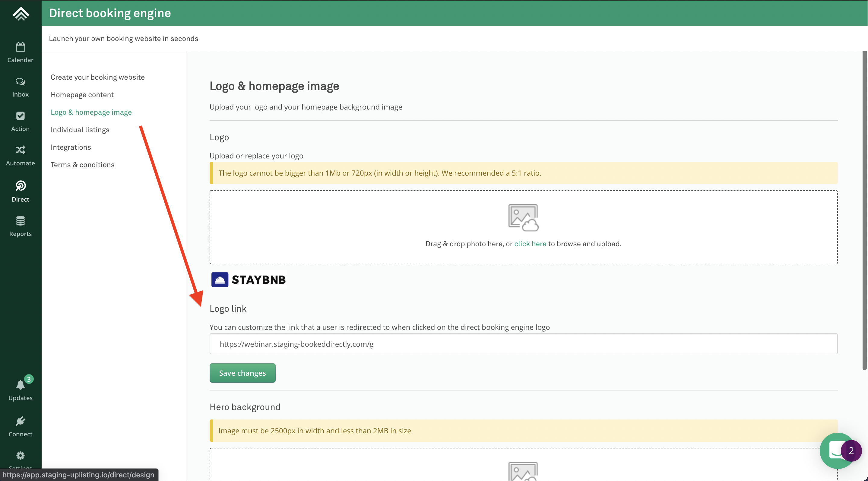Select Homepage content menu item
This screenshot has height=481, width=868.
(x=82, y=95)
